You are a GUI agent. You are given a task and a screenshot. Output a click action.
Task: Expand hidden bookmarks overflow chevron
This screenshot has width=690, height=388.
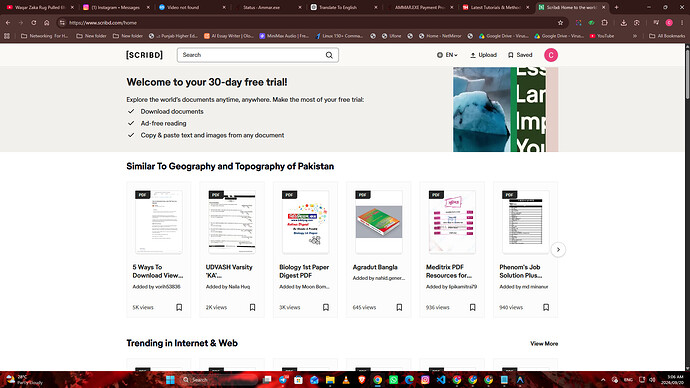[635, 36]
